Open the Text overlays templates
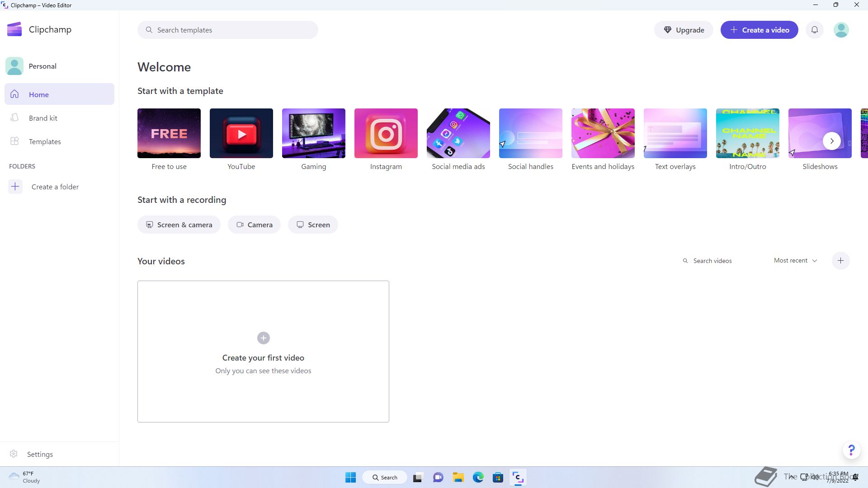 pyautogui.click(x=675, y=139)
